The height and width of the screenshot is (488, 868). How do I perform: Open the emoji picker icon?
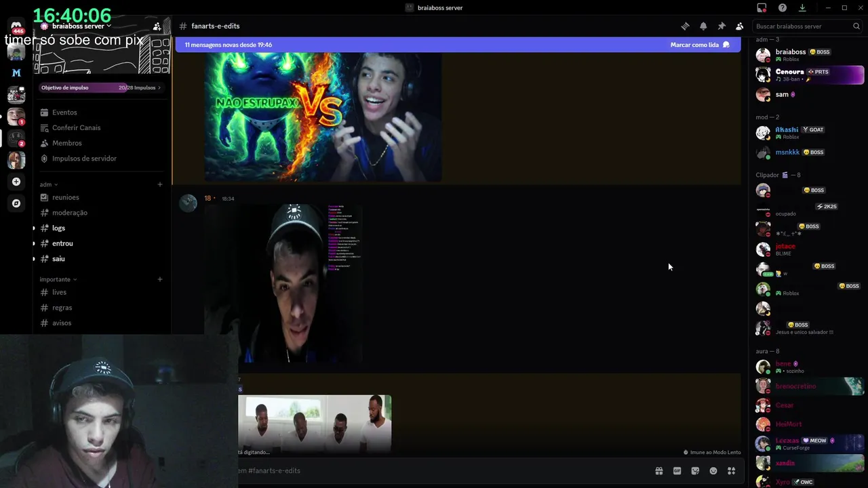(713, 470)
